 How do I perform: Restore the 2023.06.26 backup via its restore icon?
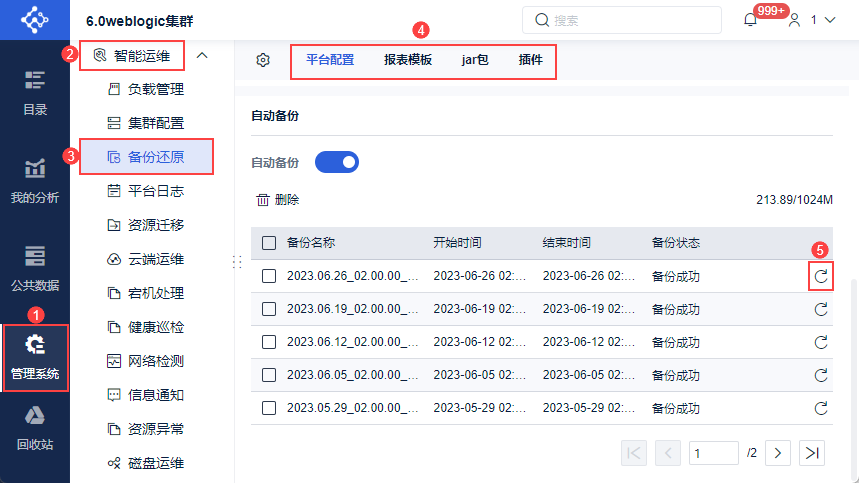821,277
